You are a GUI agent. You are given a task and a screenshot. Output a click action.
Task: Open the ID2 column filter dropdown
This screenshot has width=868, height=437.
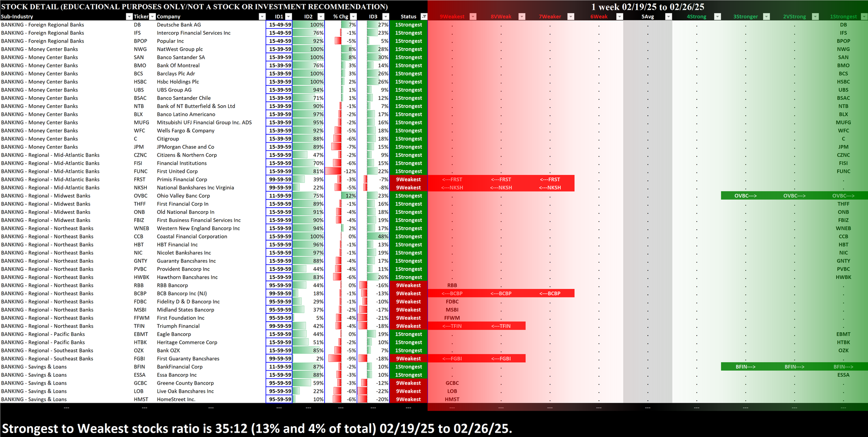coord(321,16)
